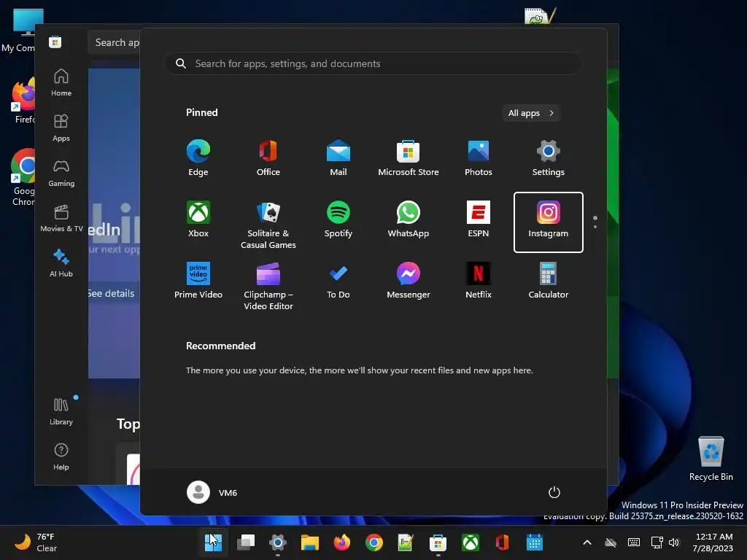This screenshot has width=747, height=560.
Task: Open the ESPN app
Action: tap(479, 219)
